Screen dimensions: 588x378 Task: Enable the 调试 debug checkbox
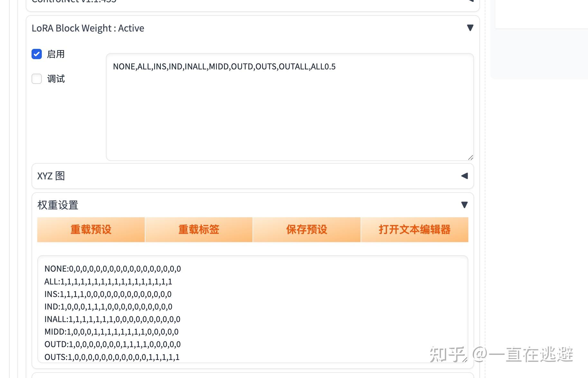pos(36,78)
